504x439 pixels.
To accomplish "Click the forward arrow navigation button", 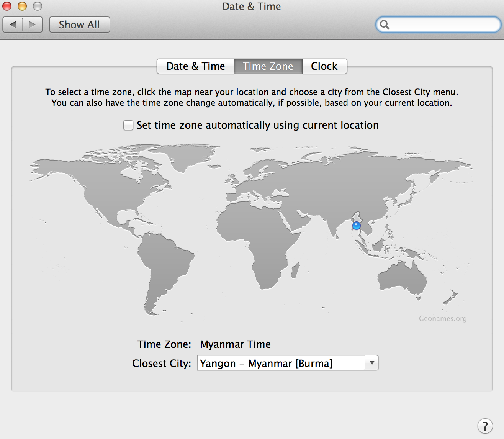I will click(x=33, y=25).
